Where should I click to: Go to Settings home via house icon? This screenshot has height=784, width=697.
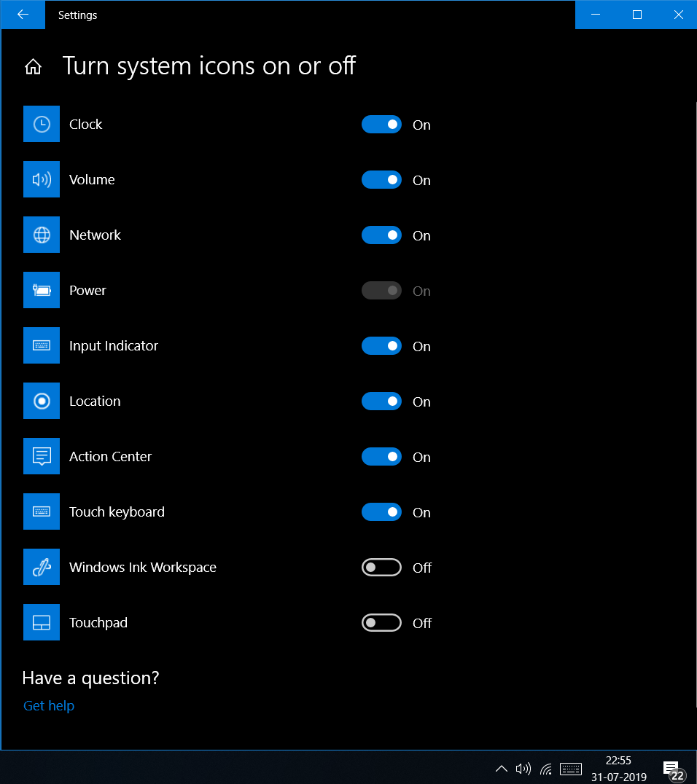point(33,67)
